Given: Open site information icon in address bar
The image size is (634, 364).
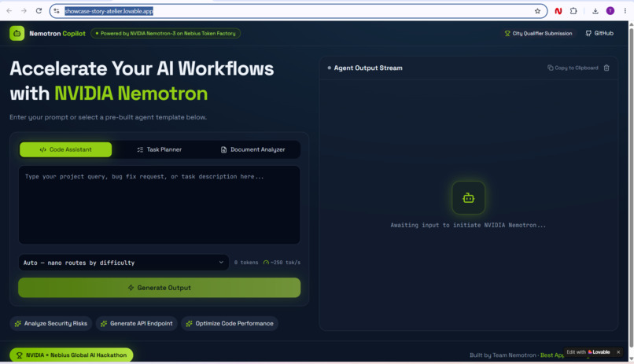Looking at the screenshot, I should pyautogui.click(x=57, y=11).
